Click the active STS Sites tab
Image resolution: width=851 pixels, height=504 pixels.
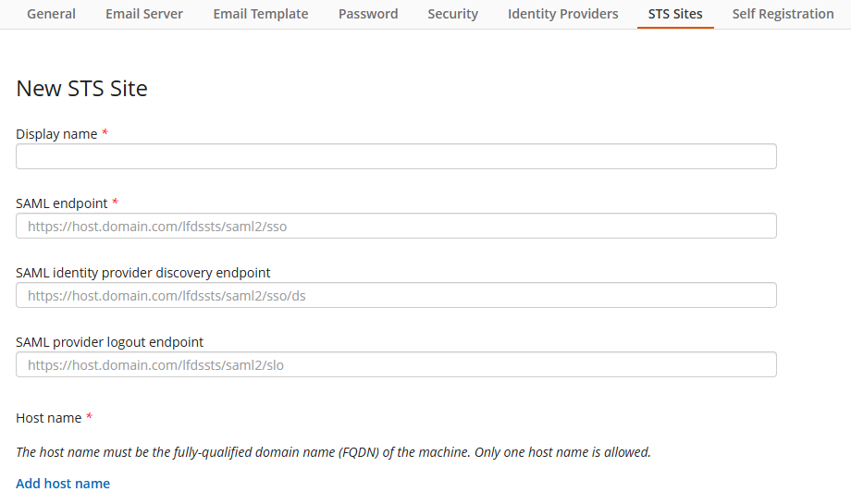(675, 14)
